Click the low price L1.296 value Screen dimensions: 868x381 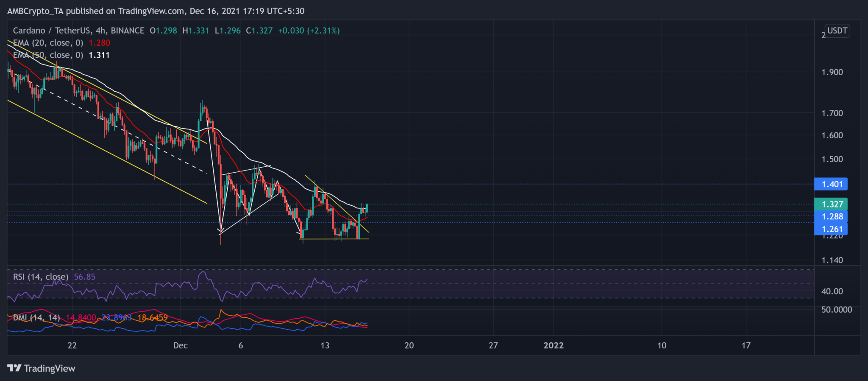pos(228,31)
